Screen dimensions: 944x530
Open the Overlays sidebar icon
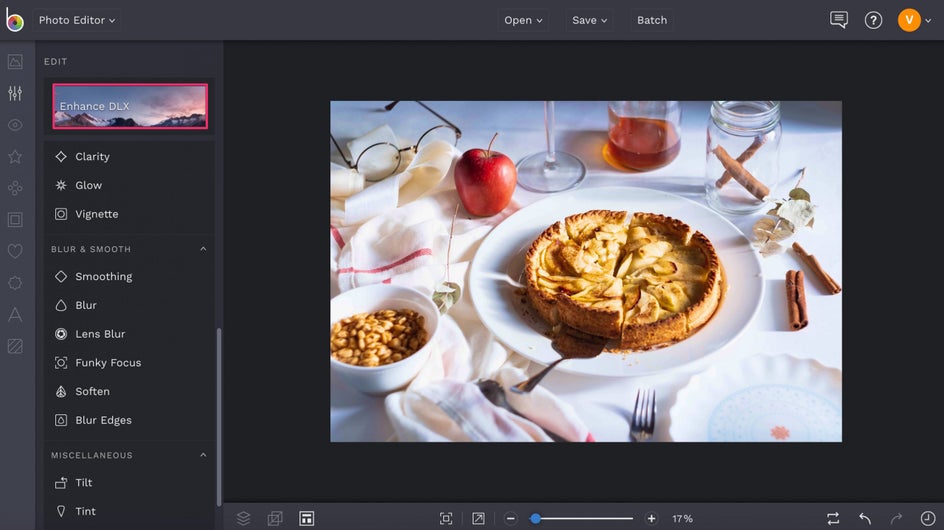[15, 282]
